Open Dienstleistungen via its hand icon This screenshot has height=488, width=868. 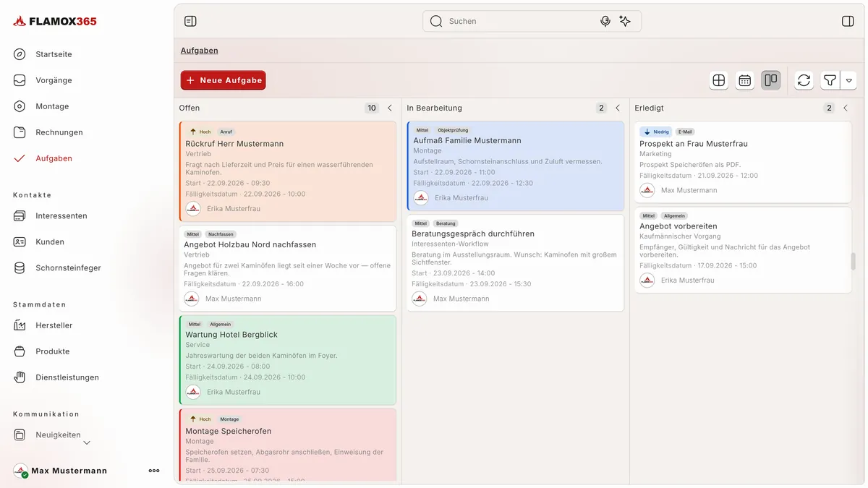pyautogui.click(x=20, y=377)
